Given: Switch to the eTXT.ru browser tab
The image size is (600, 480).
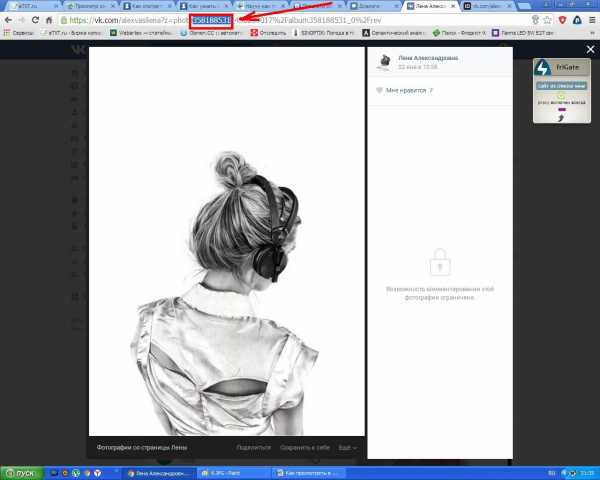Looking at the screenshot, I should tap(32, 6).
